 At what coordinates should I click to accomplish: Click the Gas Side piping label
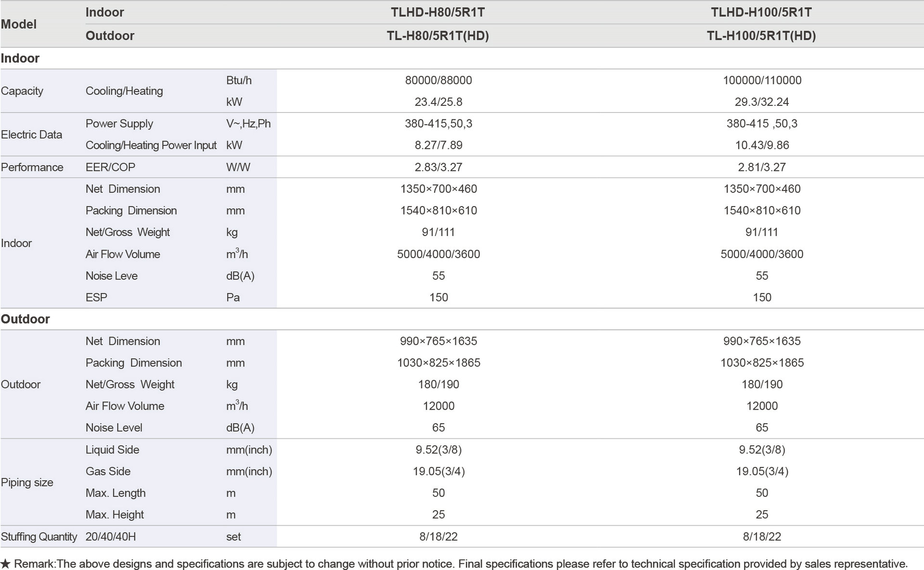(108, 472)
